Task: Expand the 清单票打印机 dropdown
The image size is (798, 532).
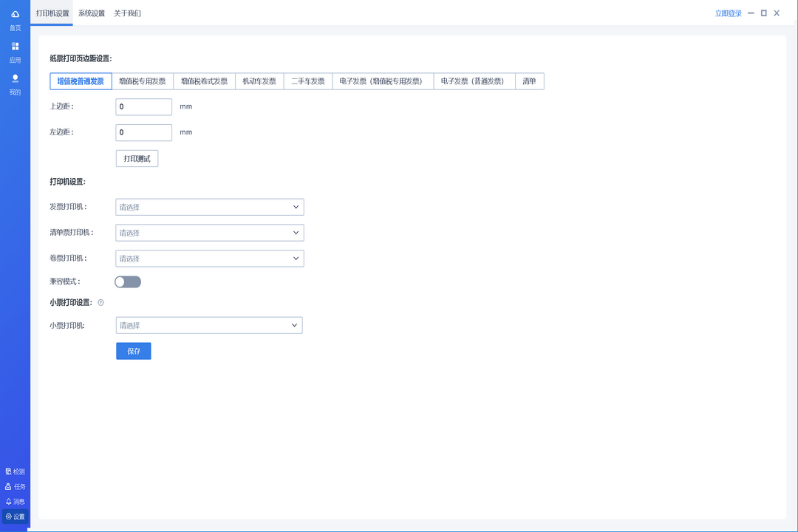Action: (210, 233)
